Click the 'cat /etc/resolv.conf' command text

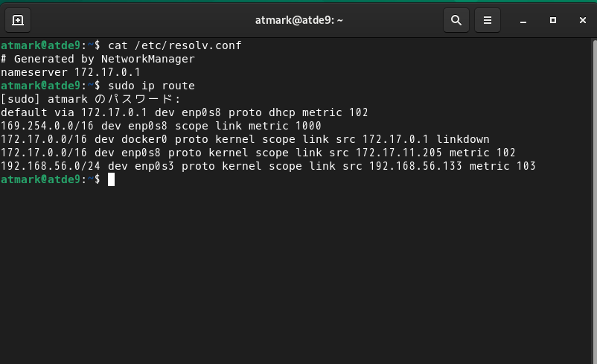[175, 45]
